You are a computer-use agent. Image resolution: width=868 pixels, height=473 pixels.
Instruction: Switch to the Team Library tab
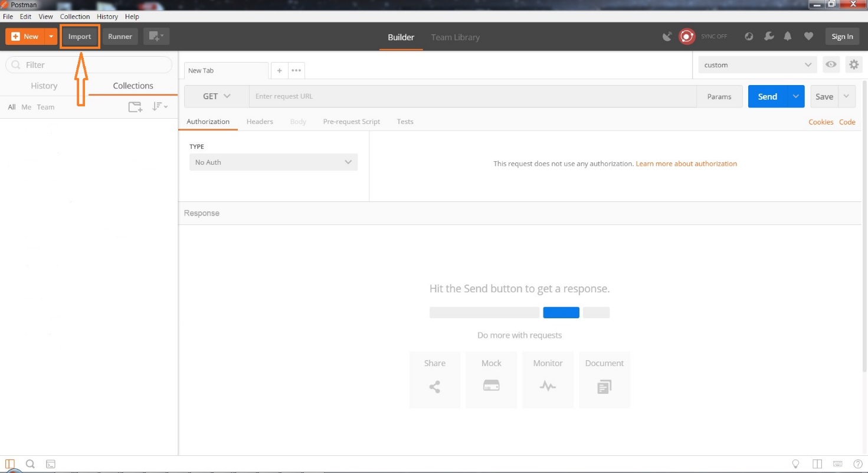(455, 37)
